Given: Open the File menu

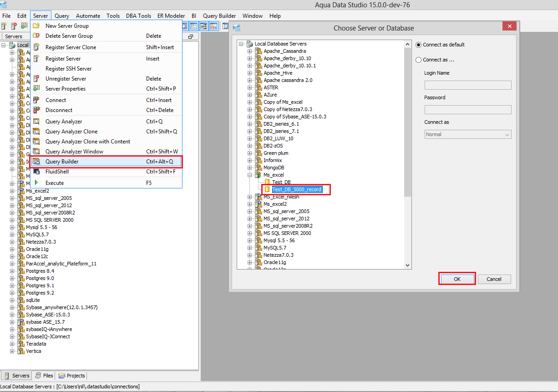Looking at the screenshot, I should (x=6, y=15).
